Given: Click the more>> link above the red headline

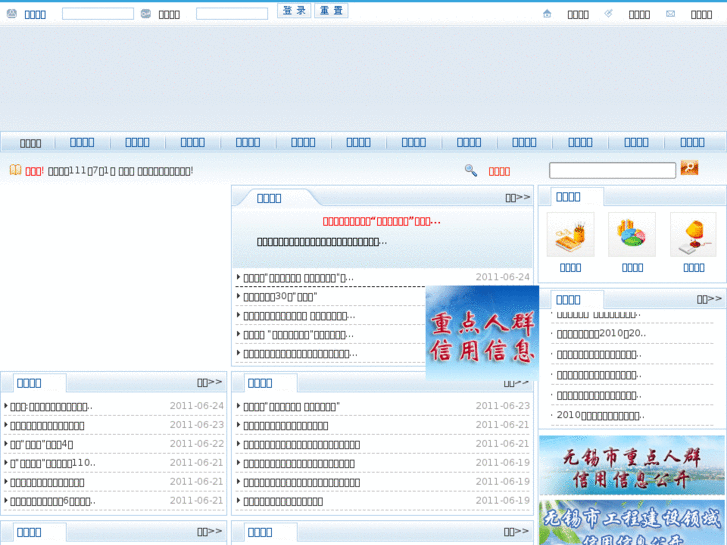Looking at the screenshot, I should coord(517,198).
